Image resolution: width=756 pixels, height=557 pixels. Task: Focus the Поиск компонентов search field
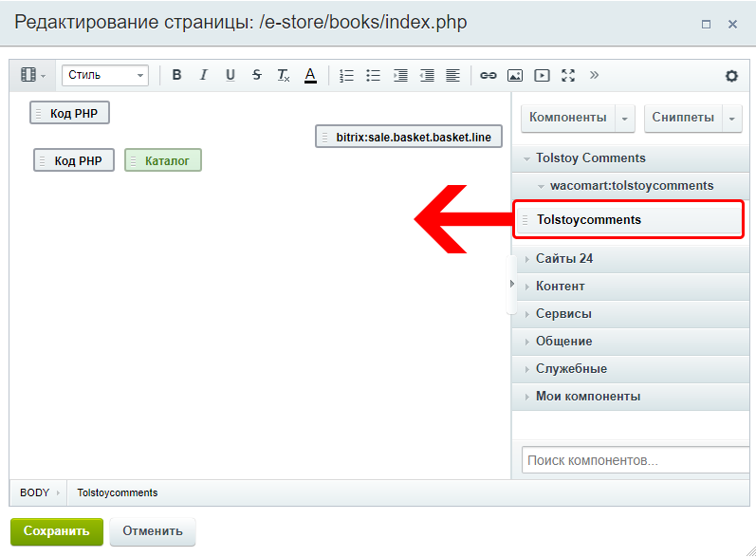tap(636, 460)
